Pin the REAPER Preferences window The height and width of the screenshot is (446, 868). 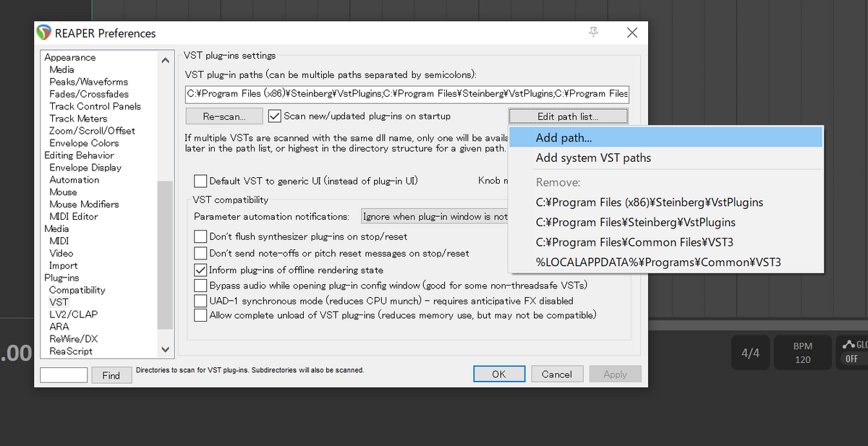coord(594,33)
